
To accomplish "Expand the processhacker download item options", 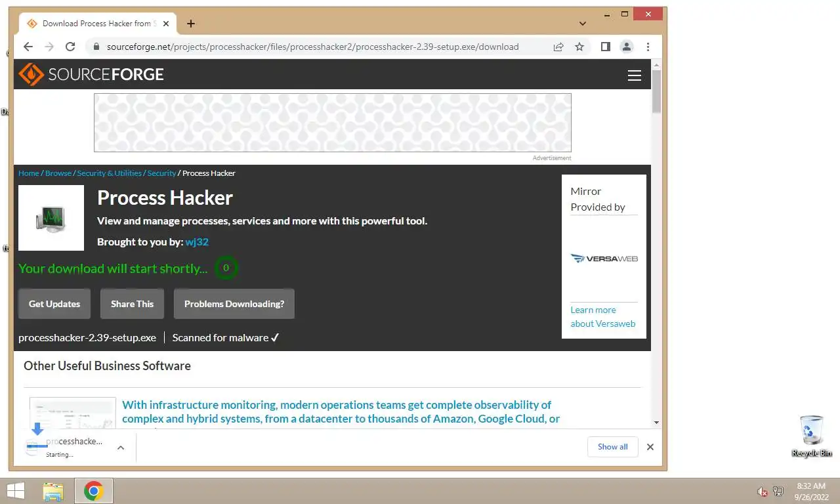I will click(x=121, y=448).
